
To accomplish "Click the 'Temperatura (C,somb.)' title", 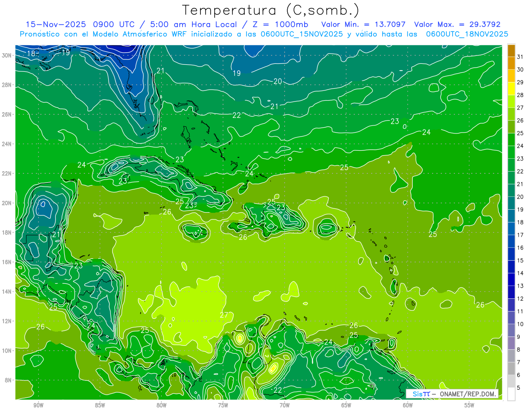I will point(271,10).
